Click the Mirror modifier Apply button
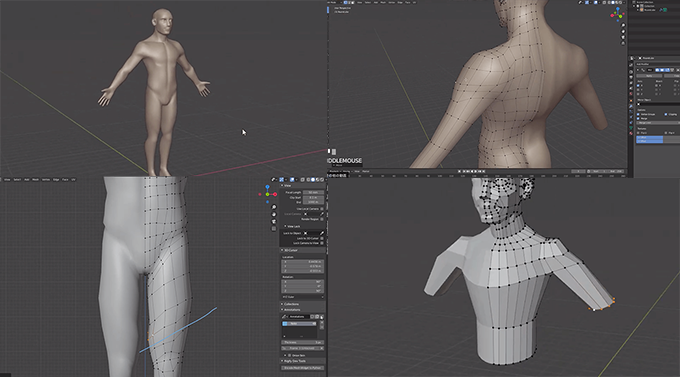The height and width of the screenshot is (377, 680). (649, 76)
